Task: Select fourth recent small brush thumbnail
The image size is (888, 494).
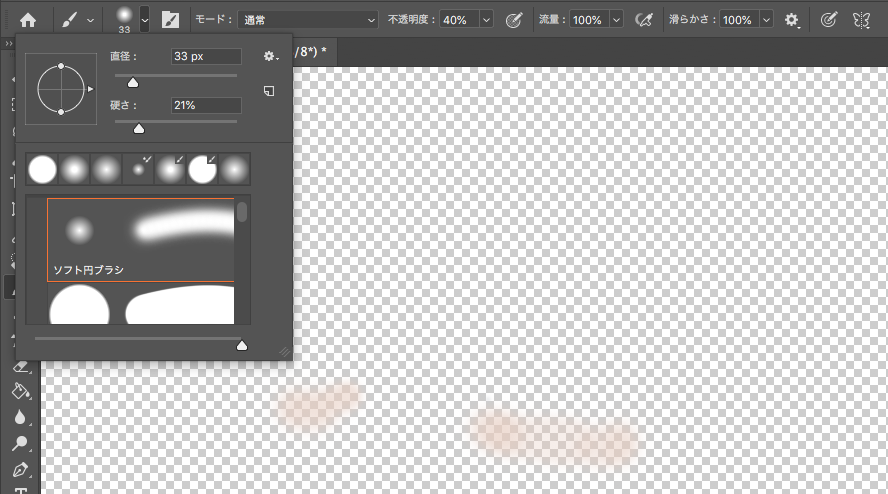Action: pos(138,169)
